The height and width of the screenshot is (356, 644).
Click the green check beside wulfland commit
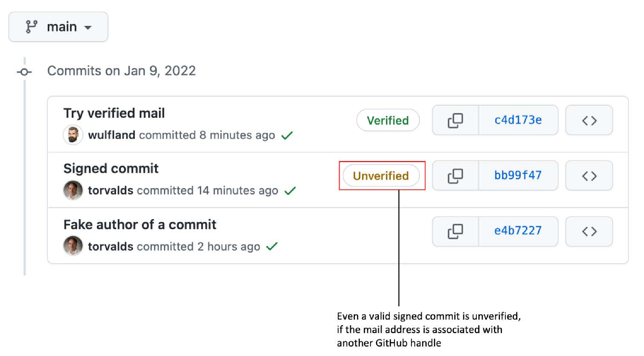287,135
